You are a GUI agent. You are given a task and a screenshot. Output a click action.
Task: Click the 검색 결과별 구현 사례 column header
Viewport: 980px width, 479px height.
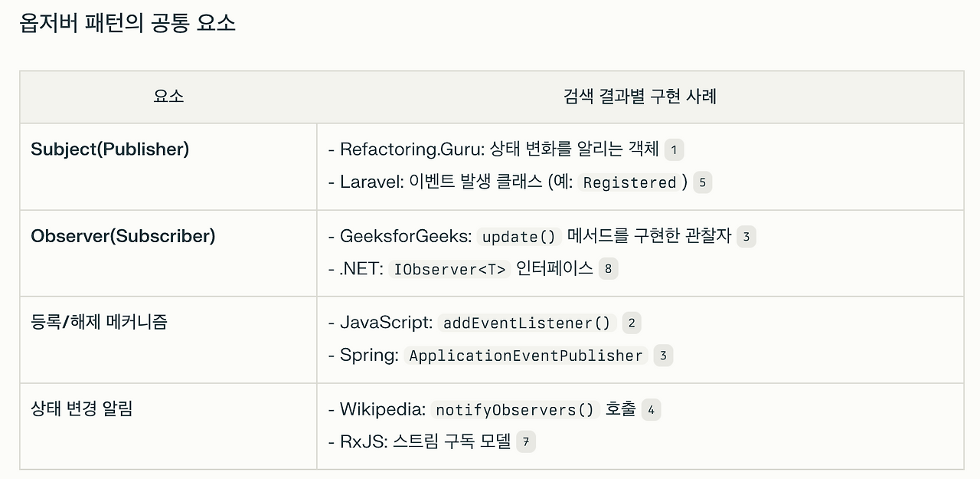[639, 97]
